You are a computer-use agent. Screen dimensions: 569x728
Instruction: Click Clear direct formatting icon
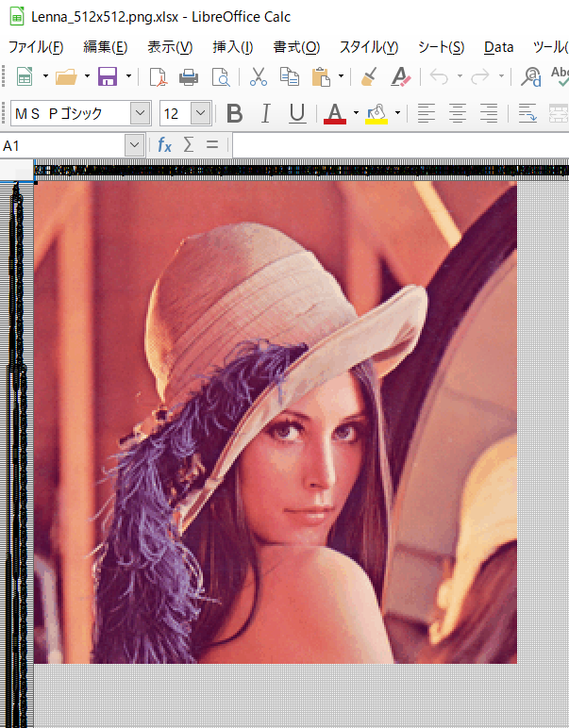[400, 76]
